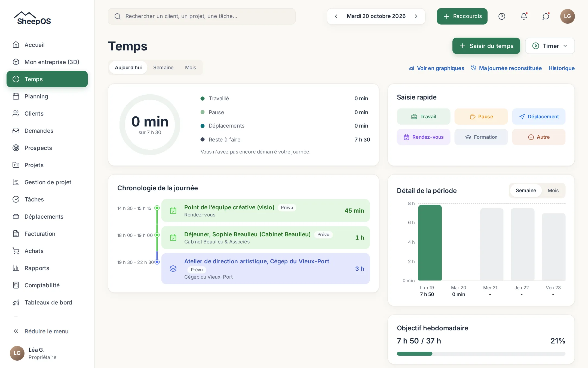This screenshot has width=588, height=368.
Task: Select the Mois tab under Temps
Action: (x=191, y=68)
